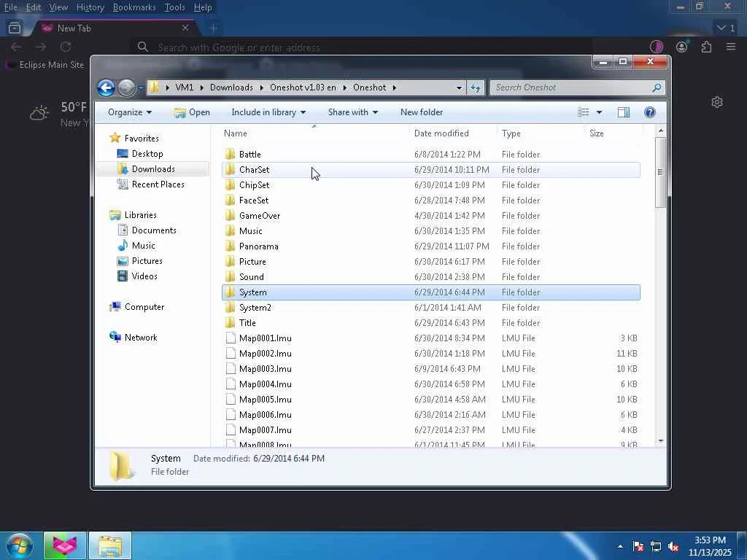Click the Explorer Back arrow button
Image resolution: width=747 pixels, height=560 pixels.
[x=106, y=87]
